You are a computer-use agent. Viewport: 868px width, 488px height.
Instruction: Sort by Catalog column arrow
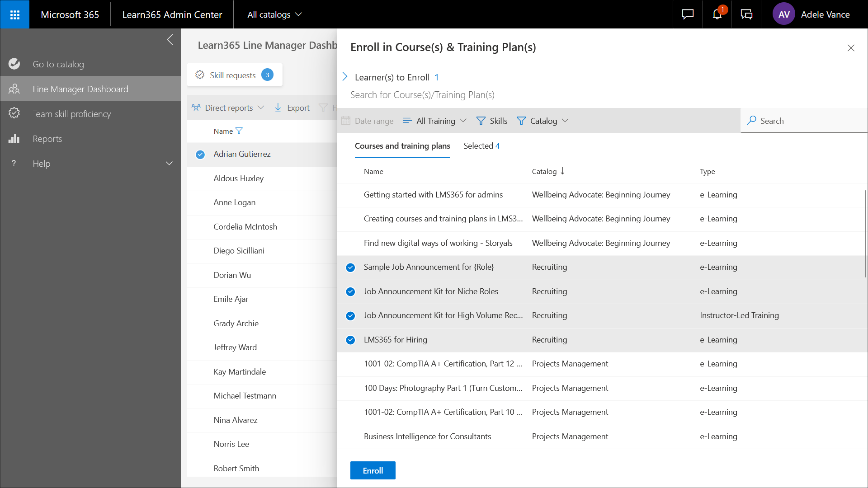click(x=562, y=171)
